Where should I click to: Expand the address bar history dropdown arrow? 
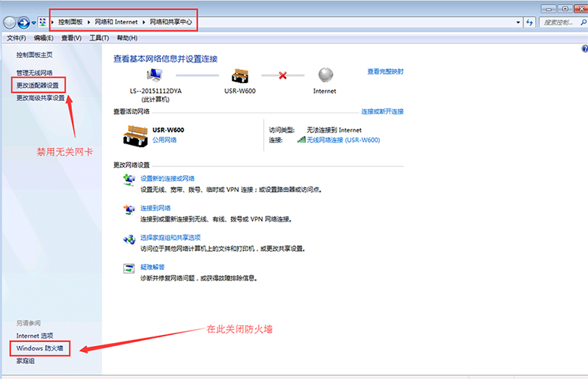tap(520, 23)
